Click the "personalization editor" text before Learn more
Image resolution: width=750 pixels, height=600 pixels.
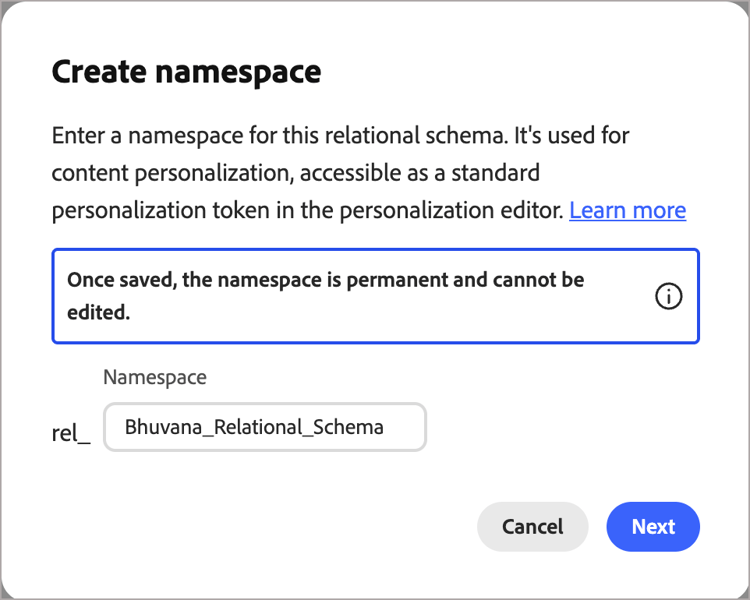[458, 210]
